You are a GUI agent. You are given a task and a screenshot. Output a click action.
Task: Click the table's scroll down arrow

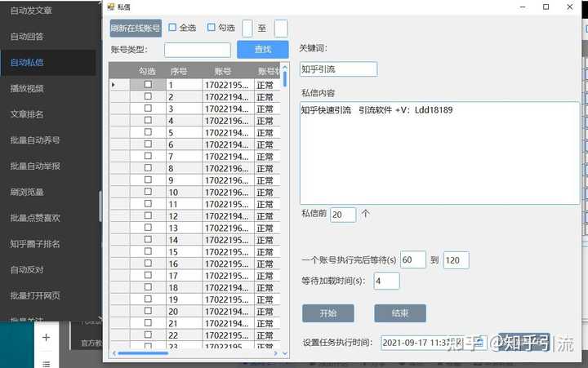click(285, 353)
